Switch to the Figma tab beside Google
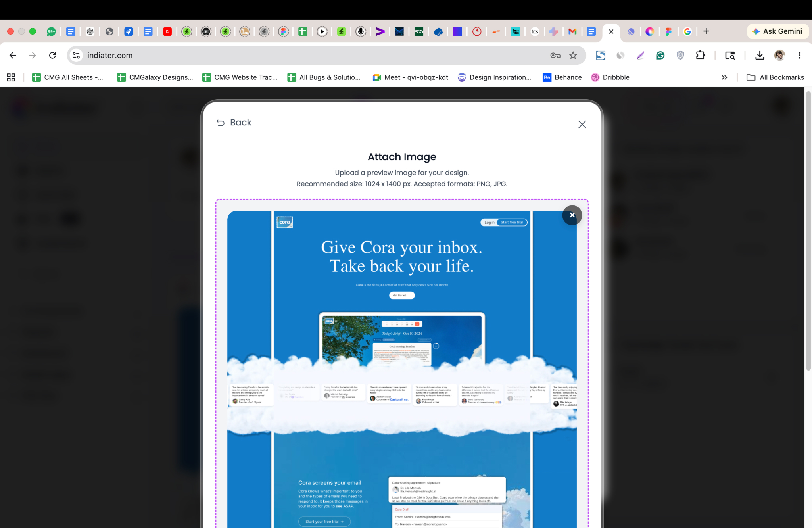This screenshot has height=528, width=812. pyautogui.click(x=668, y=31)
